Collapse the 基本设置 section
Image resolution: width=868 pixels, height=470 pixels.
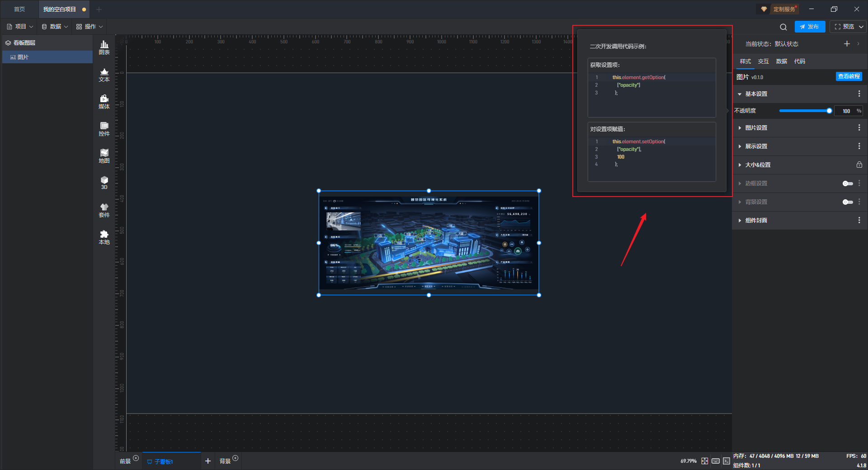click(740, 94)
